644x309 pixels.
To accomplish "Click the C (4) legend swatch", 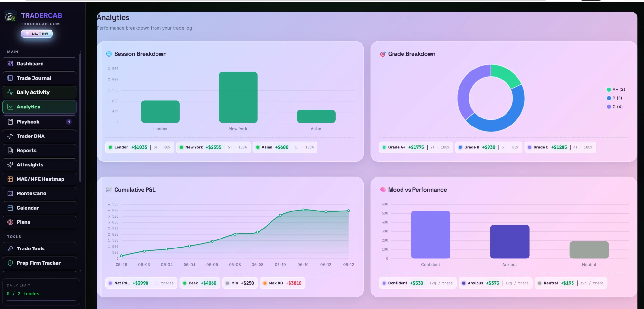I will click(x=609, y=107).
